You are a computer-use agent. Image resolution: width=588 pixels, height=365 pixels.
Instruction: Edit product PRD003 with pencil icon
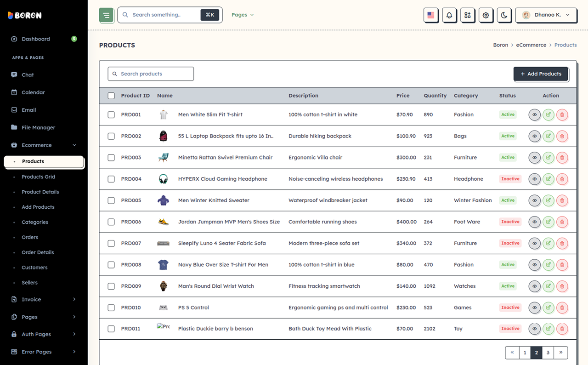click(x=548, y=158)
